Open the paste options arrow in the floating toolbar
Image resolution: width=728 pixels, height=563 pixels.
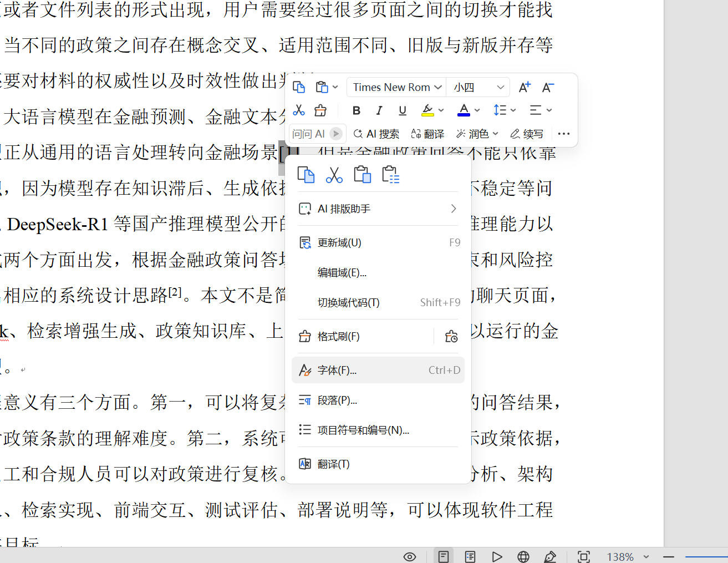point(335,87)
